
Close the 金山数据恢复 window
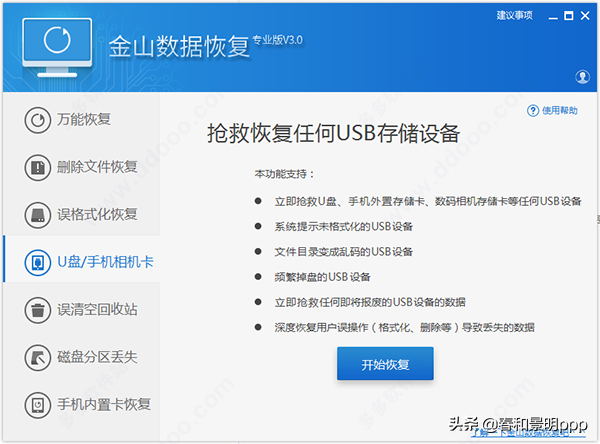click(x=585, y=16)
